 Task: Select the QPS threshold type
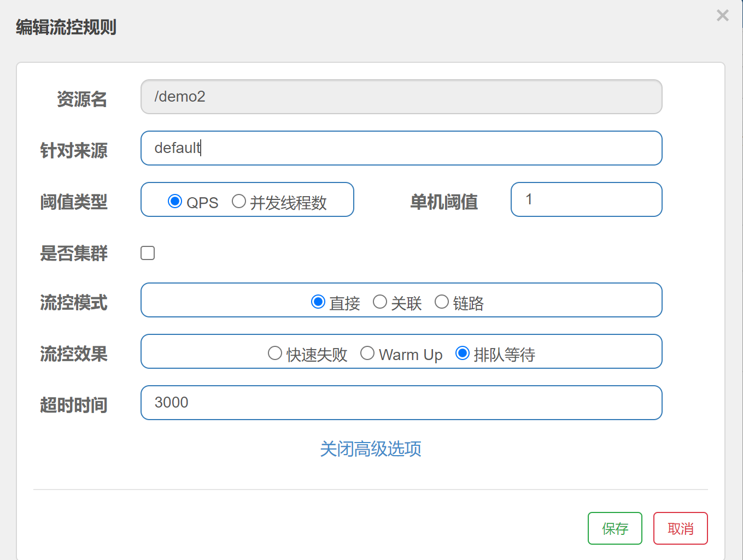[175, 201]
